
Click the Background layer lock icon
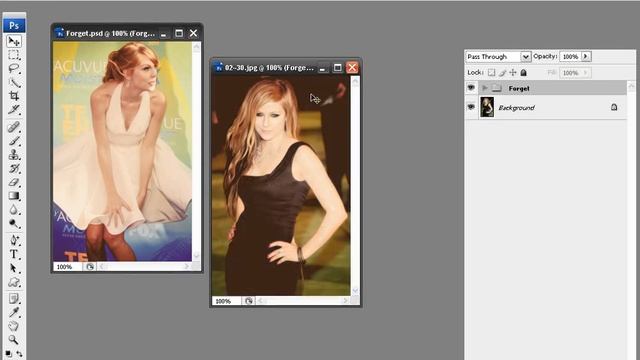(614, 107)
